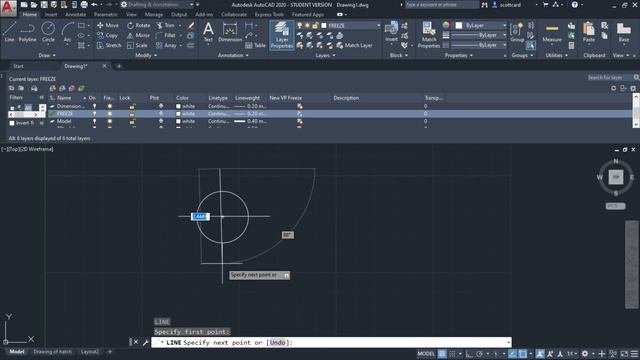The height and width of the screenshot is (360, 640).
Task: Toggle Freeze sun icon for Dimension layer
Action: pos(109,106)
